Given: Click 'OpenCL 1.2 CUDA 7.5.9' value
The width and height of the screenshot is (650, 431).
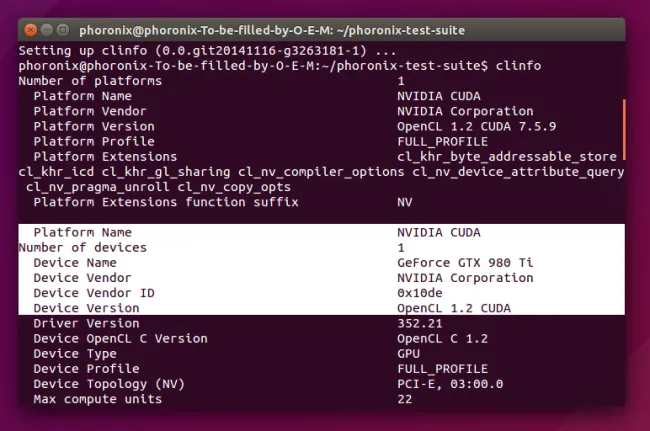Looking at the screenshot, I should [x=477, y=126].
